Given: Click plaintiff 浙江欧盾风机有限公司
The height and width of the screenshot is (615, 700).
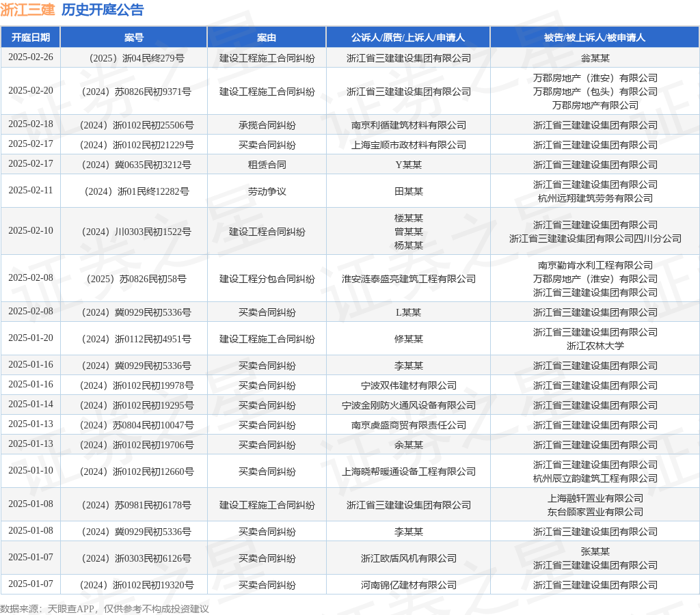Looking at the screenshot, I should point(409,558).
